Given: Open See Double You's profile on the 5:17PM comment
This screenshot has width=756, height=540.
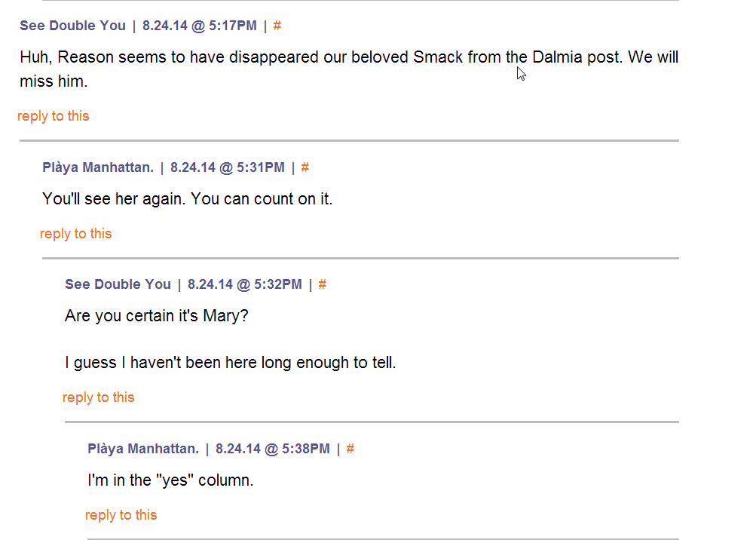Looking at the screenshot, I should [72, 26].
